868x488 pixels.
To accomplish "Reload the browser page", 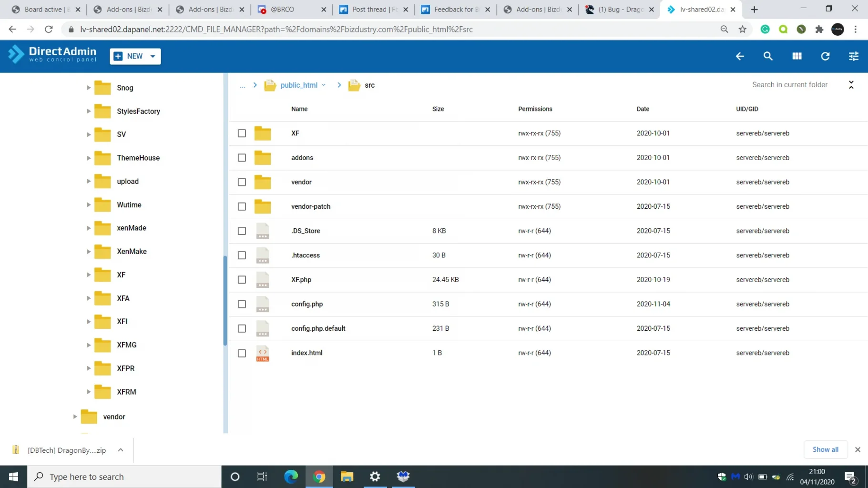I will 49,30.
